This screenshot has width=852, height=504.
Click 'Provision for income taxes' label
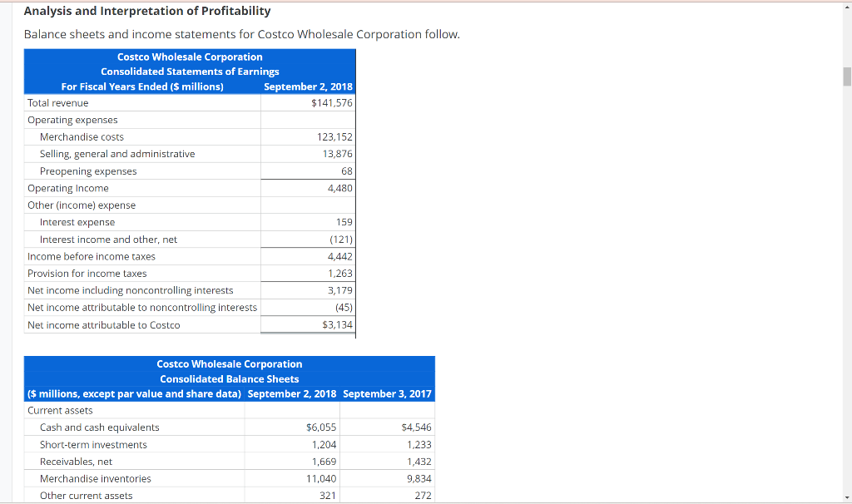[x=87, y=273]
